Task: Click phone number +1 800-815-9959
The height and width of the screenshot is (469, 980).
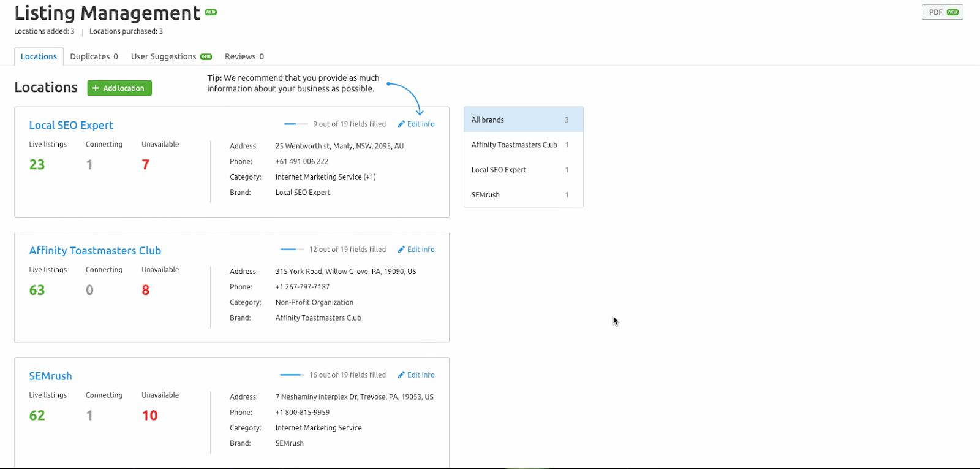Action: (303, 412)
